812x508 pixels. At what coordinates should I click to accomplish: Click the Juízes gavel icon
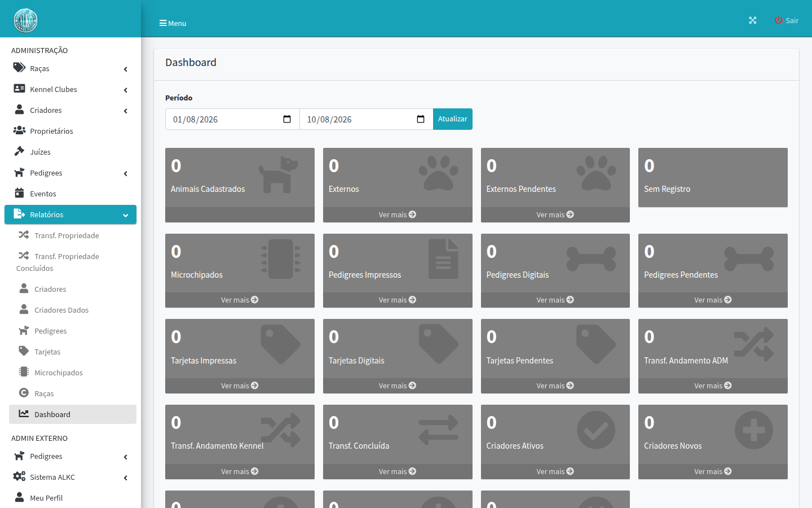19,151
